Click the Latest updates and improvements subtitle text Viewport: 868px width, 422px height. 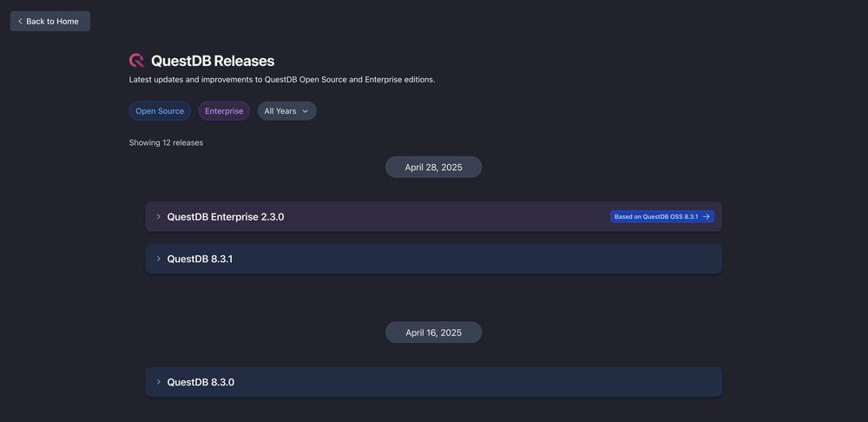(x=282, y=79)
